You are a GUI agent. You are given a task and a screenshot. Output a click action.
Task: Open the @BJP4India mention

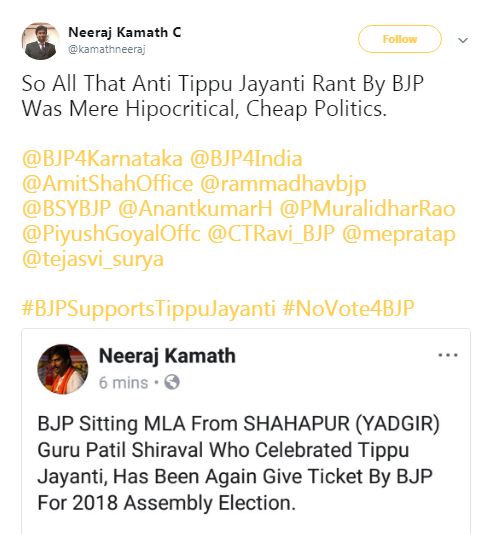[x=246, y=159]
